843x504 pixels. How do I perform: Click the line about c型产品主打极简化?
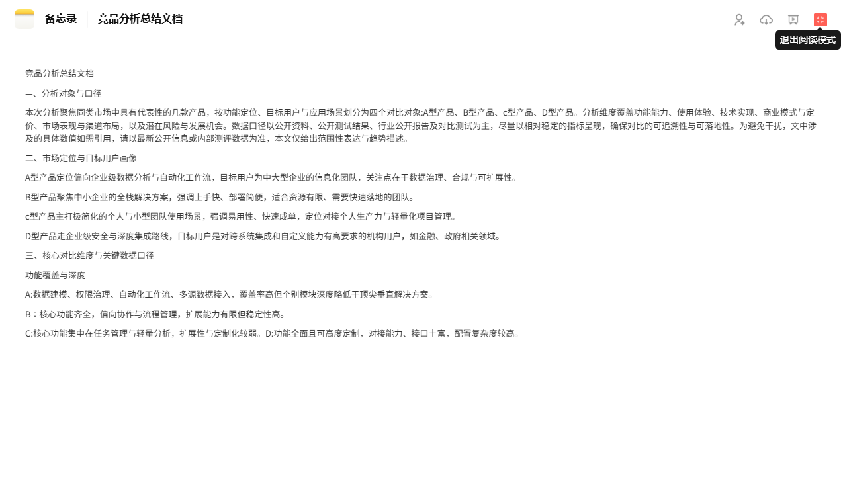(241, 216)
